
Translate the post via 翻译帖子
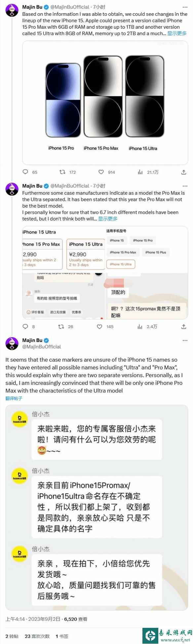click(14, 398)
